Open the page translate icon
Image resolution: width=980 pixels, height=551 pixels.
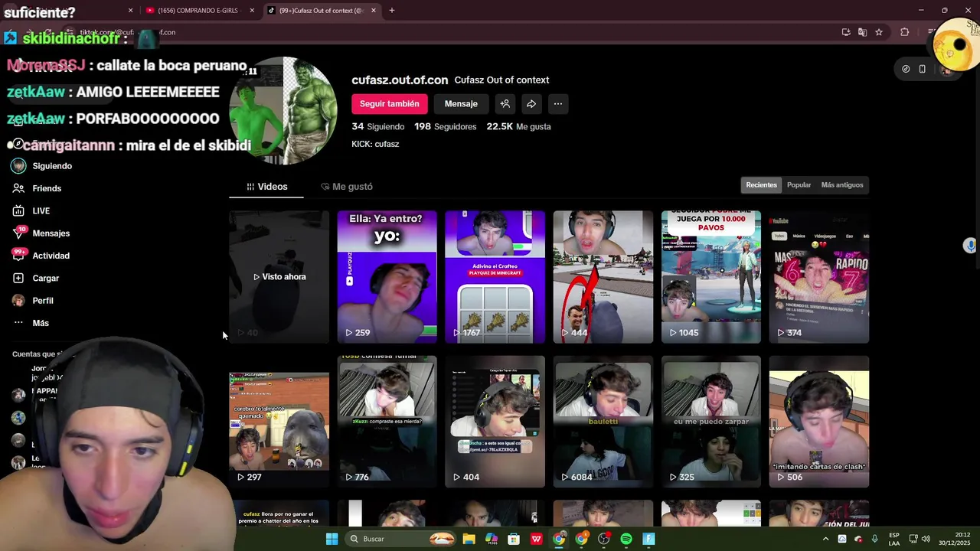(x=862, y=32)
